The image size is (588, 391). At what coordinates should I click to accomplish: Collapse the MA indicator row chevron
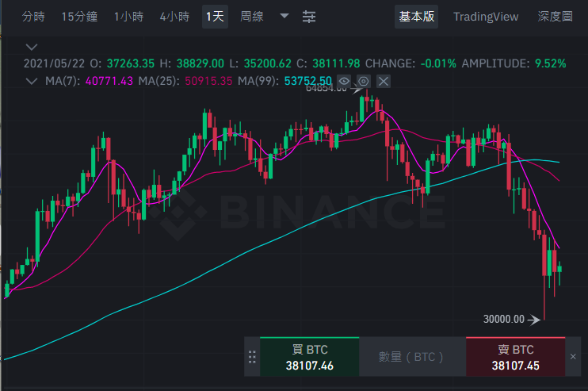coord(32,81)
